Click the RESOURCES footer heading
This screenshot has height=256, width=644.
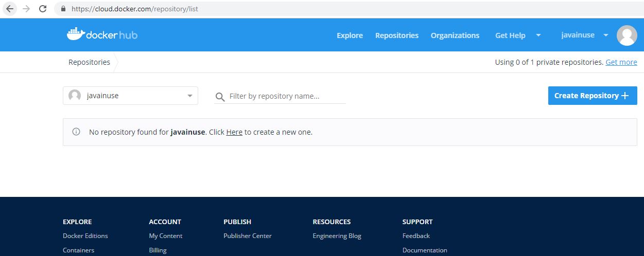point(332,222)
